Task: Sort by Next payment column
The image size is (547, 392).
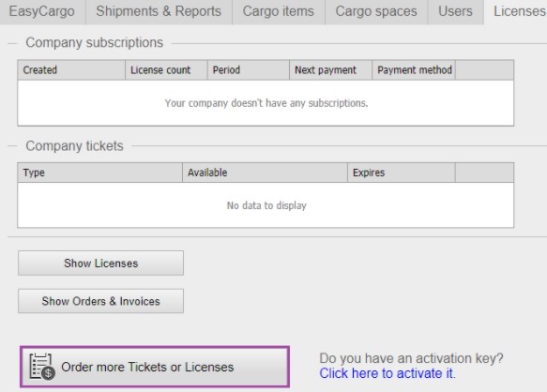Action: point(330,70)
